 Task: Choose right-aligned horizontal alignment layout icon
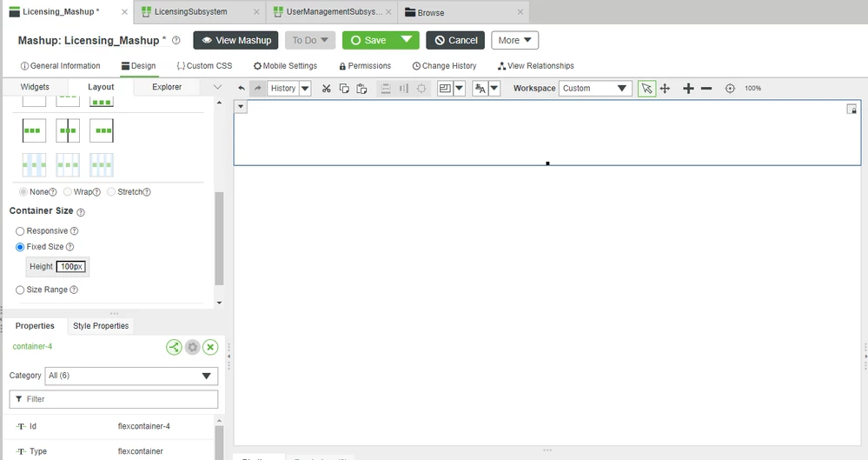click(x=102, y=130)
